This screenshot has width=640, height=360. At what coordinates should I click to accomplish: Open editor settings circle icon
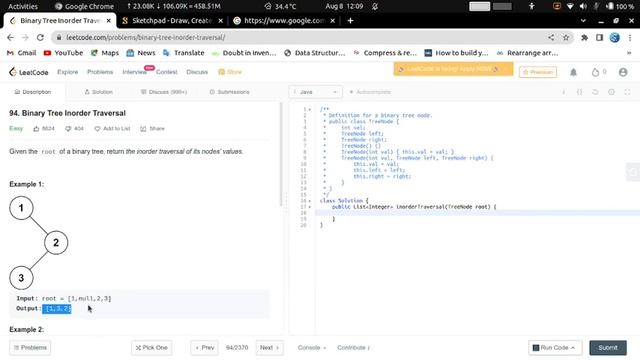[x=611, y=92]
